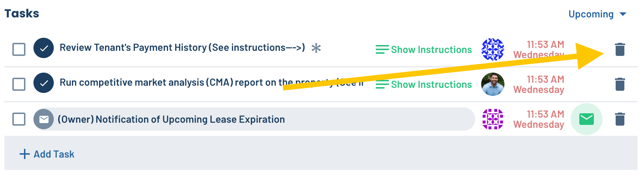This screenshot has width=644, height=175.
Task: Select checkbox for Run competitive market analysis
Action: coord(19,84)
